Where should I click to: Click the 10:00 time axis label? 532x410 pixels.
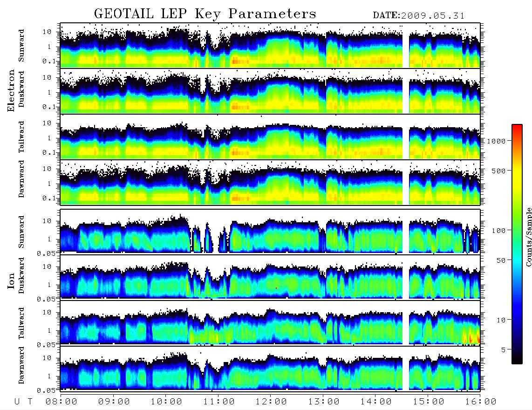tap(166, 402)
